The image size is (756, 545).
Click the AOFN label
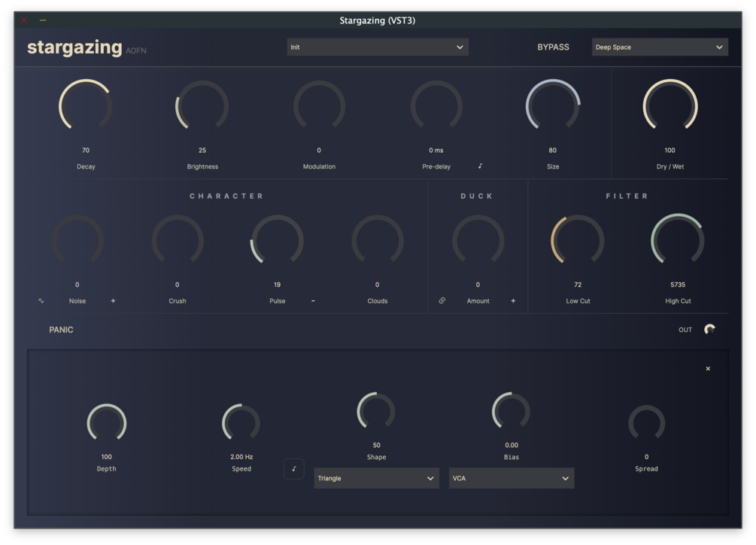point(136,50)
